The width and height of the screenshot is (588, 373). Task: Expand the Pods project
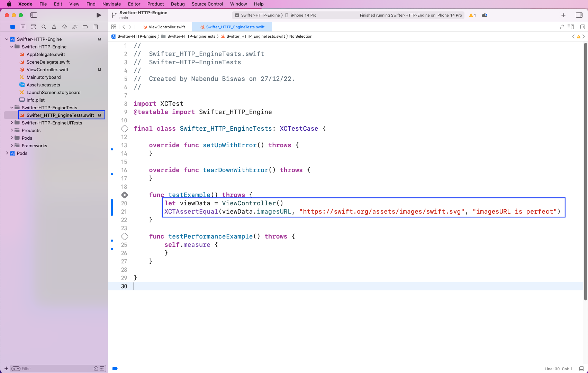7,153
